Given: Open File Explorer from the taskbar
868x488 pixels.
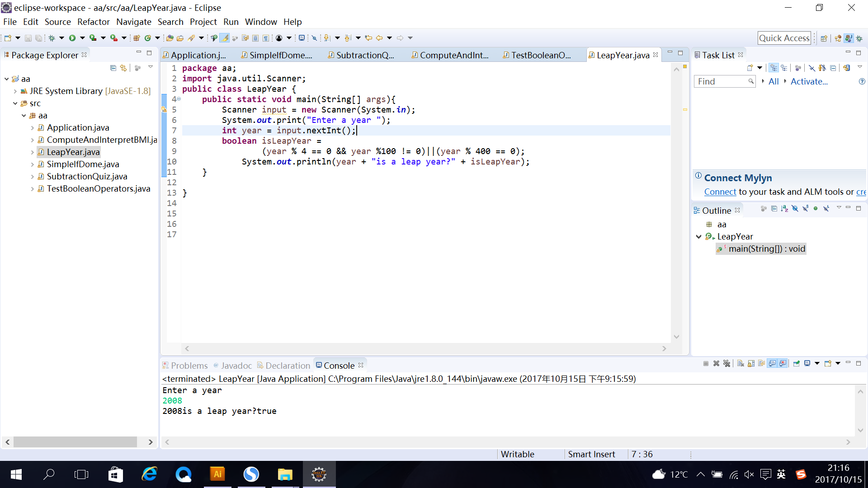Looking at the screenshot, I should tap(285, 474).
